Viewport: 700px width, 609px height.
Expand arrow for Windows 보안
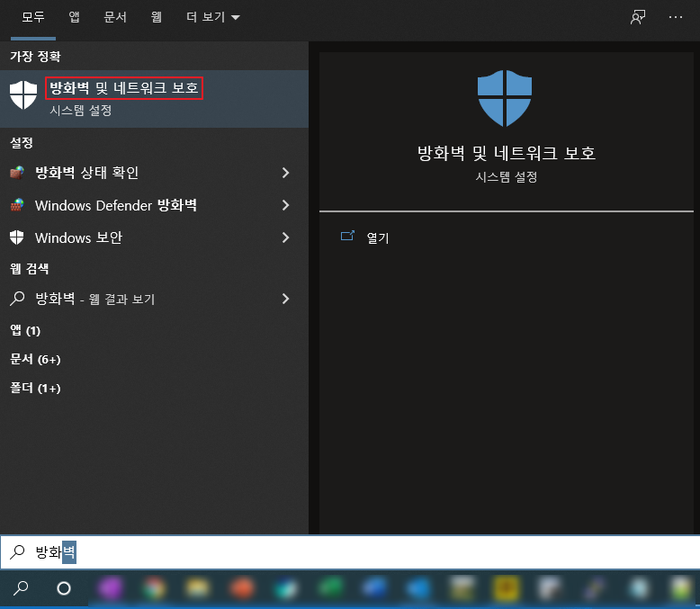tap(286, 237)
